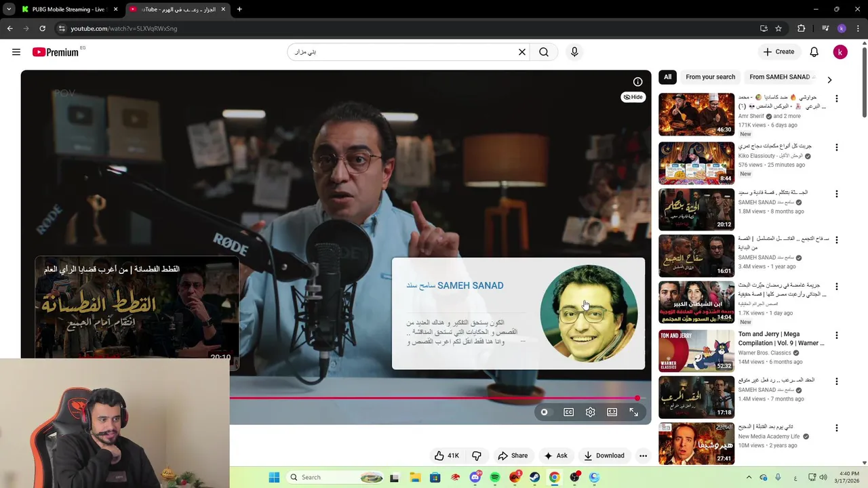Open the pink YouTube account avatar
Viewport: 868px width, 488px height.
pos(840,52)
